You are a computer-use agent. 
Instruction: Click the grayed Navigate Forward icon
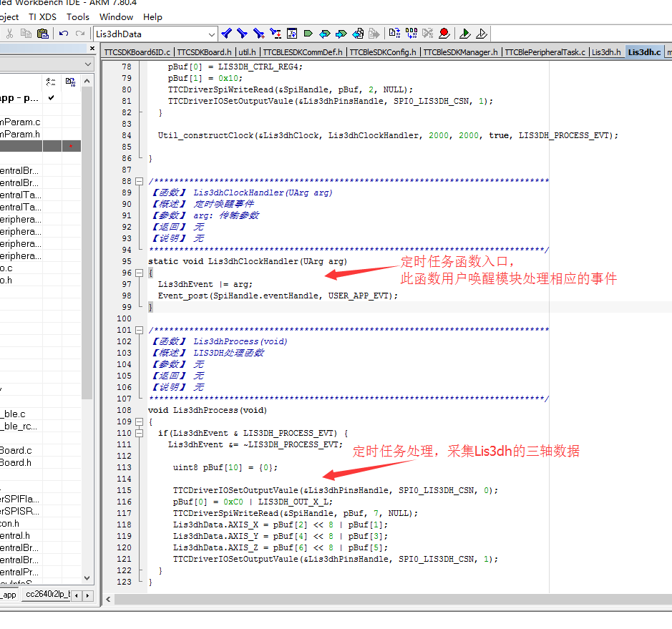point(374,34)
